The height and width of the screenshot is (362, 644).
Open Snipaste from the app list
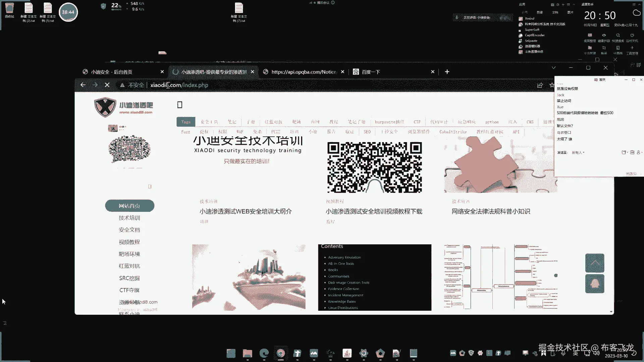pyautogui.click(x=531, y=41)
